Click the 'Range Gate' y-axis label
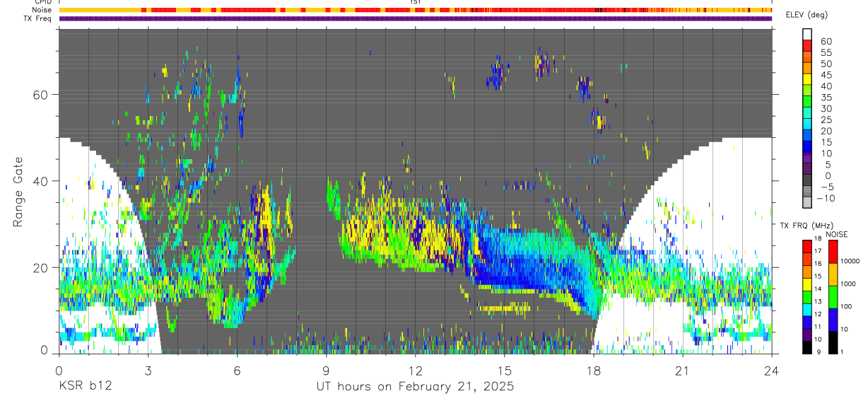The width and height of the screenshot is (868, 401). 18,192
